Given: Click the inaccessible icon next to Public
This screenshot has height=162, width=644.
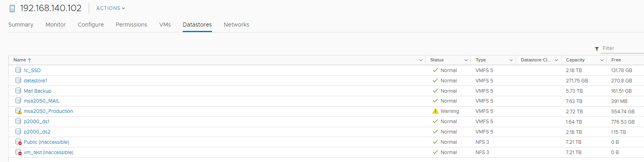Looking at the screenshot, I should point(18,142).
